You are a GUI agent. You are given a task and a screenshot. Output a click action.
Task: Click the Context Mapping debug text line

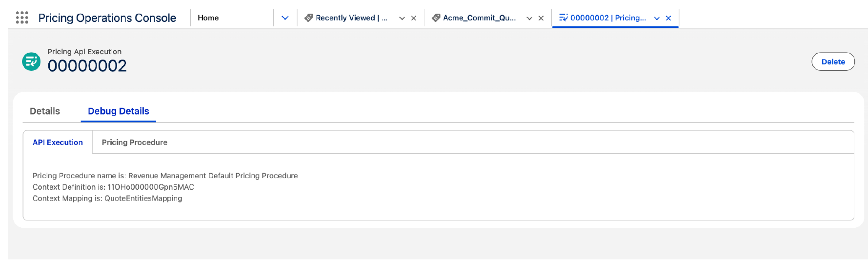pos(107,199)
